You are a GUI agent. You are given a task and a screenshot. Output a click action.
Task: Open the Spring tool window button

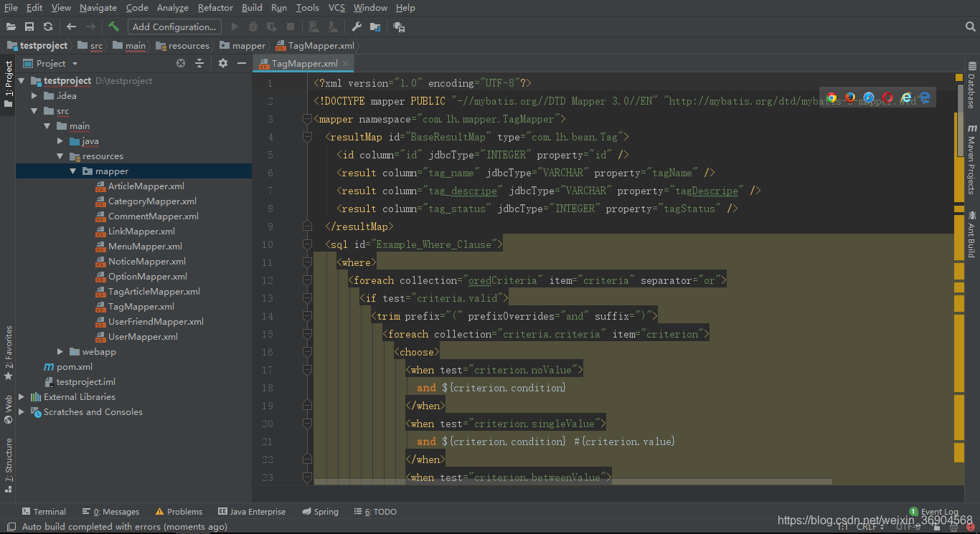tap(320, 512)
